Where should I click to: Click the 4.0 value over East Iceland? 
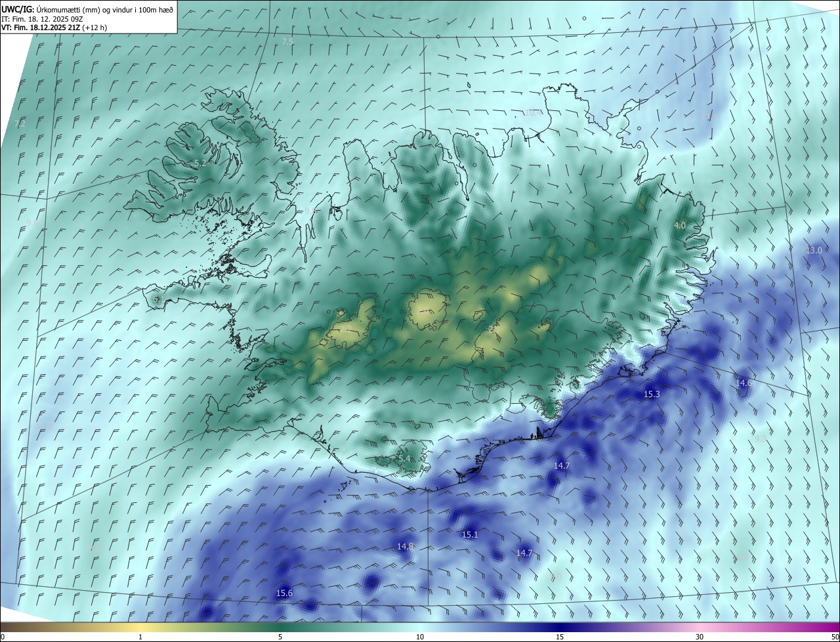[x=680, y=226]
